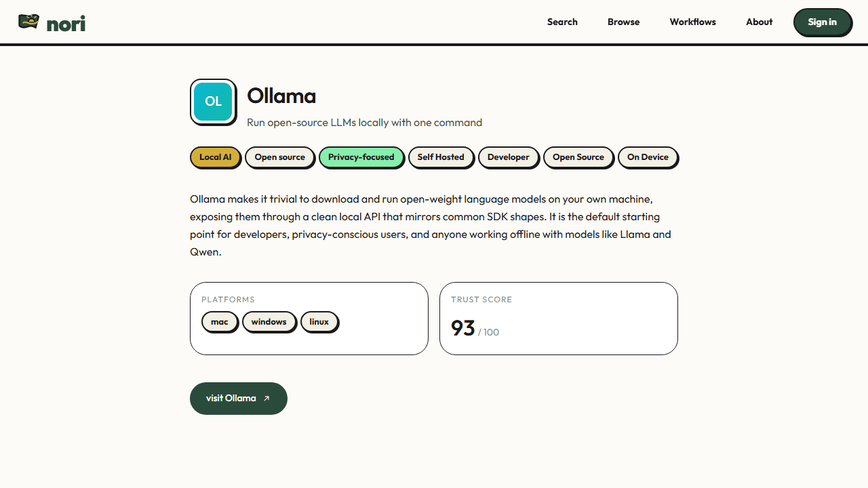Click the green Privacy-focused tag
Viewport: 868px width, 488px height.
point(361,157)
